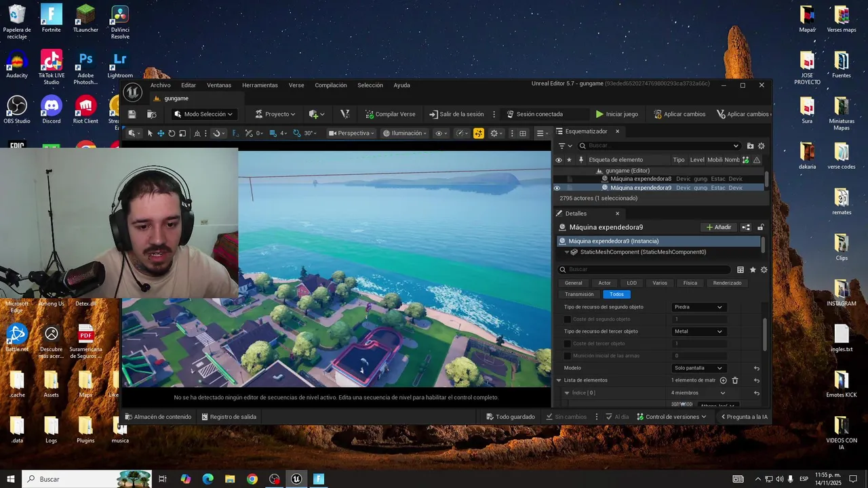The width and height of the screenshot is (868, 488).
Task: Select the General filter tab
Action: 574,283
